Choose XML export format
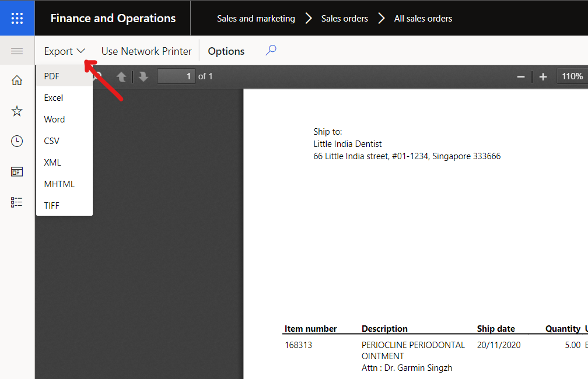The image size is (588, 379). click(x=65, y=162)
